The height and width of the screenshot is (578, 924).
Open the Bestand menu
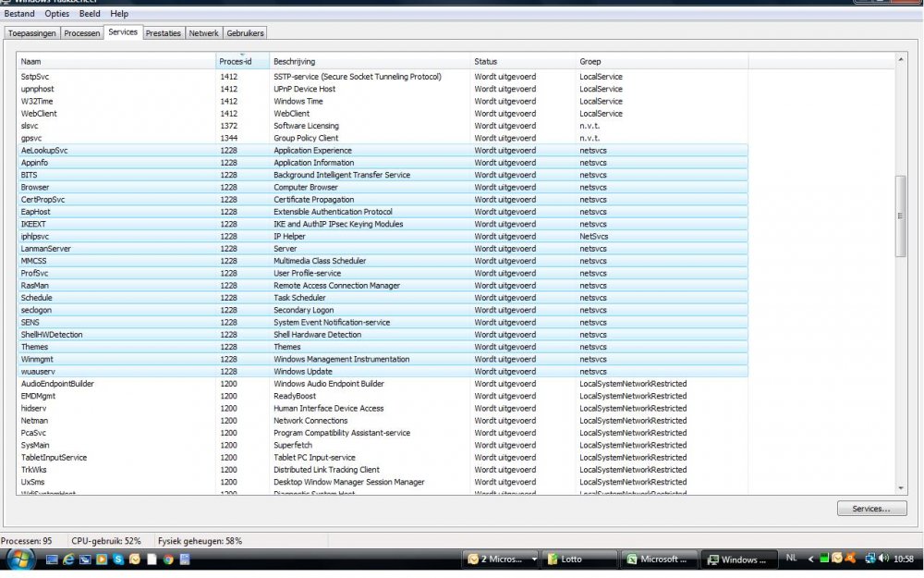coord(19,14)
